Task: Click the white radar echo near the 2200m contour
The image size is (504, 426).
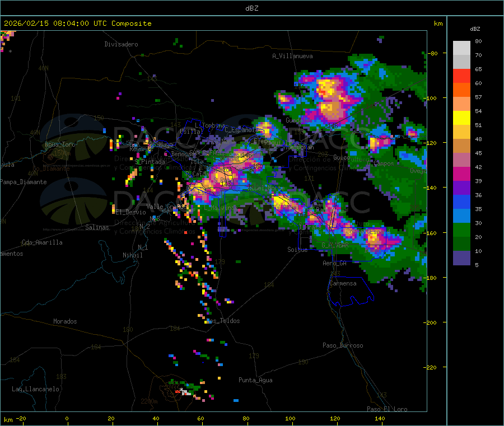Action: (x=185, y=392)
